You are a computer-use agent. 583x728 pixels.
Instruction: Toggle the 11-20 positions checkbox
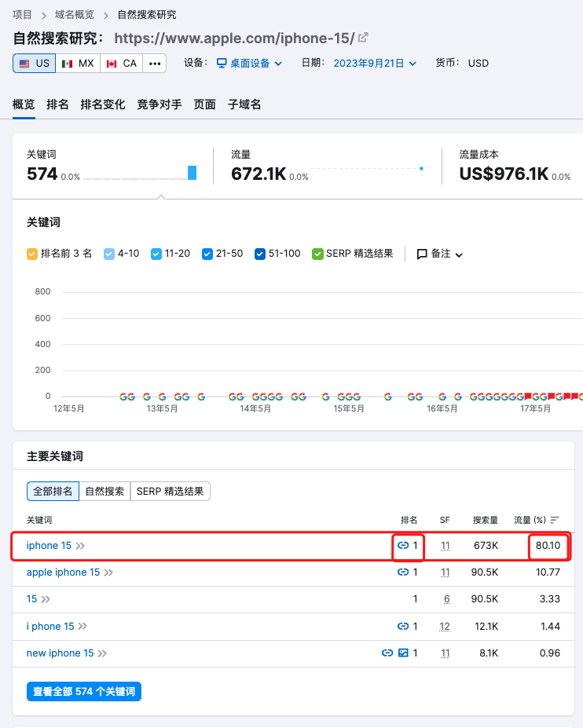click(x=156, y=254)
